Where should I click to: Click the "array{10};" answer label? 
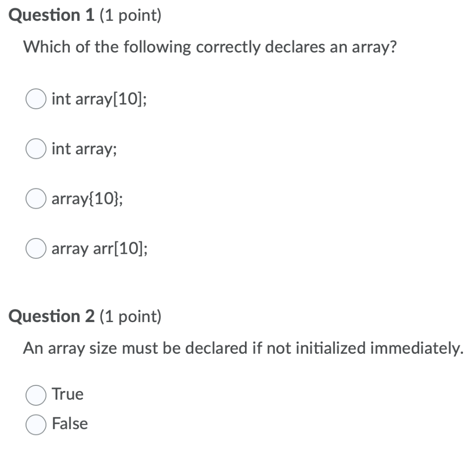point(86,199)
